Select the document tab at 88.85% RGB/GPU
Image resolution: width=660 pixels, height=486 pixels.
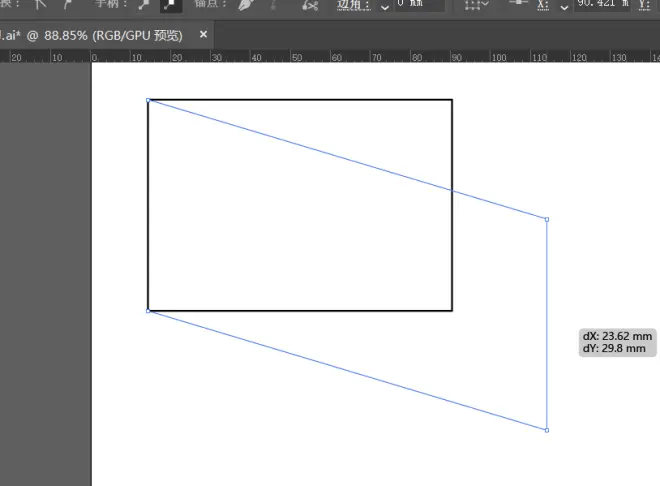point(91,35)
